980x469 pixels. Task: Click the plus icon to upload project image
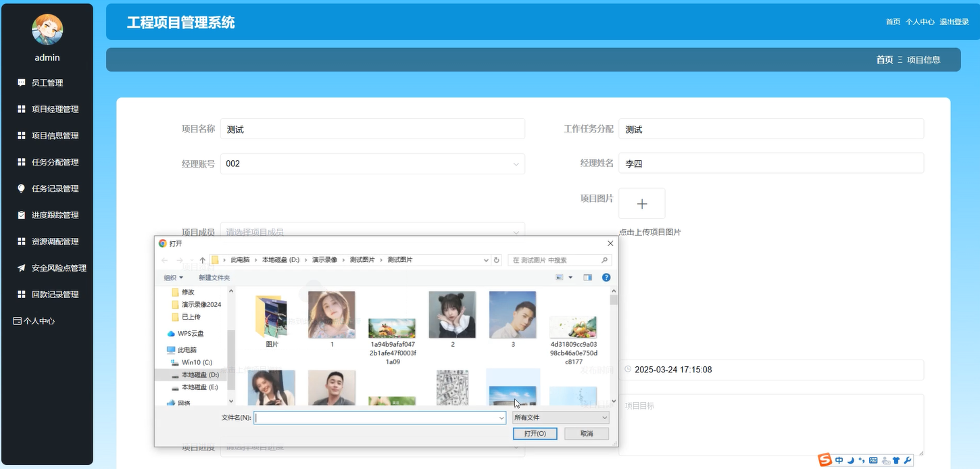point(641,203)
